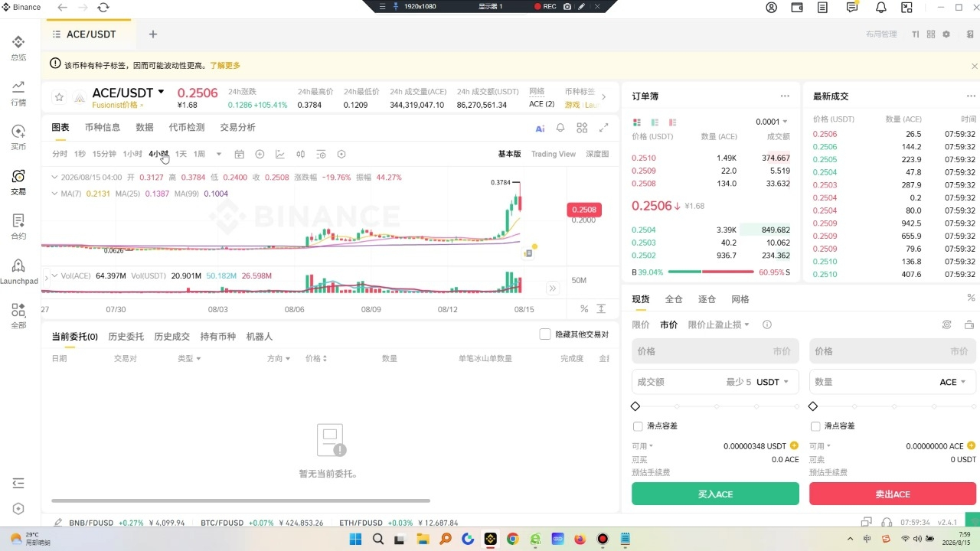The height and width of the screenshot is (551, 980).
Task: Change buy amount unit USDT dropdown
Action: point(773,382)
